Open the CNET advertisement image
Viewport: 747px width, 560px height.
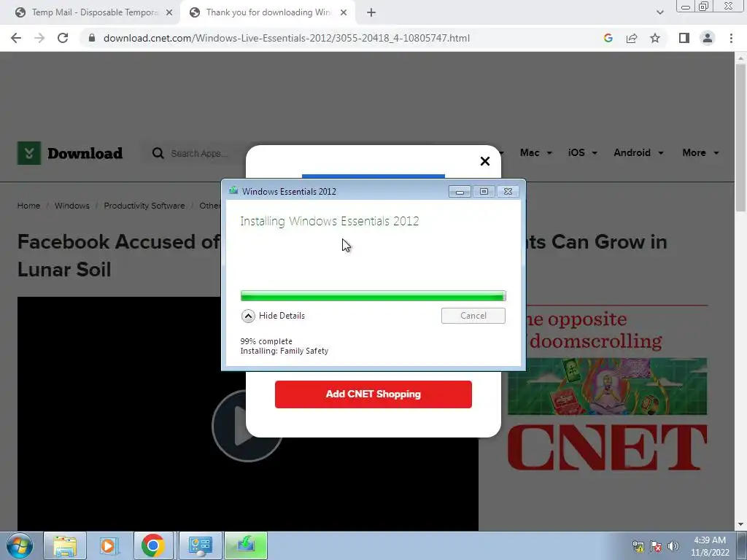(x=607, y=386)
